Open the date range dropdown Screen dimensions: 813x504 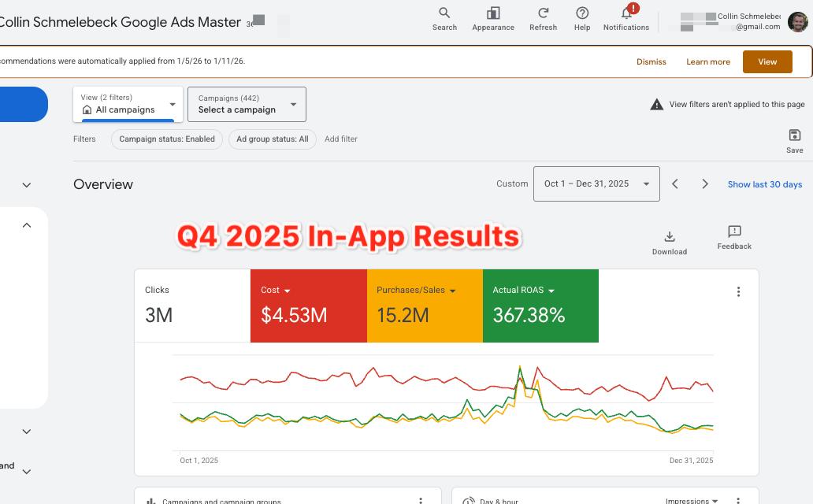click(x=596, y=184)
